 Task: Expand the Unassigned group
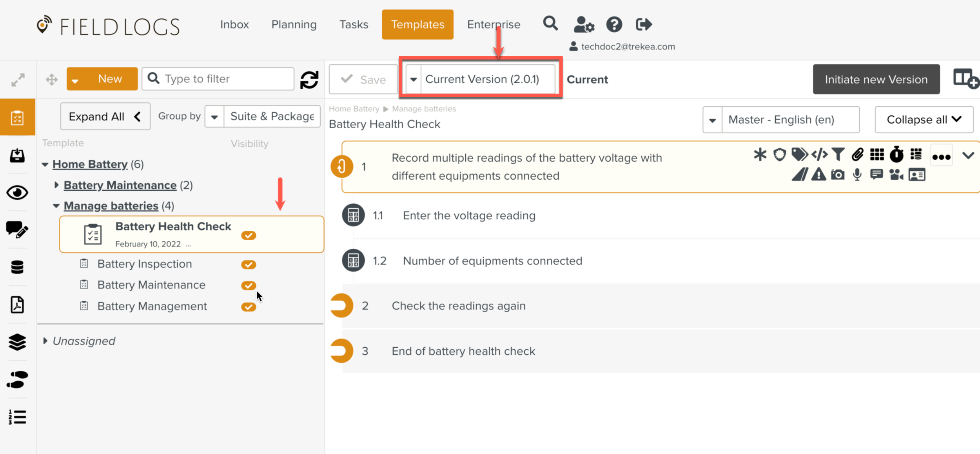click(x=45, y=341)
